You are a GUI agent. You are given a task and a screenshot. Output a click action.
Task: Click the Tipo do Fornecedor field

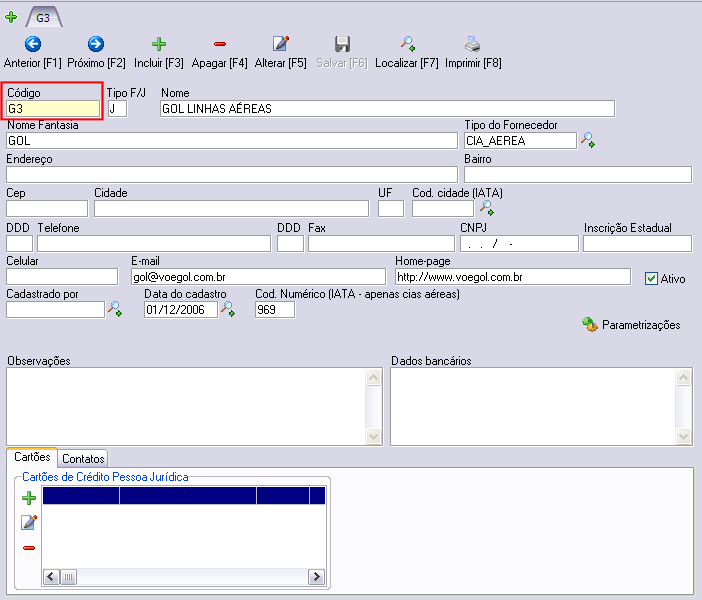coord(520,141)
